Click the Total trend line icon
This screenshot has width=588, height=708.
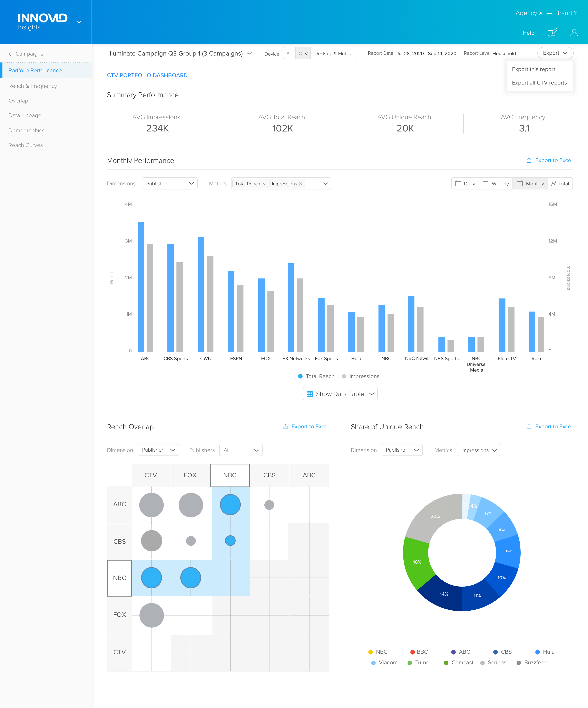554,183
